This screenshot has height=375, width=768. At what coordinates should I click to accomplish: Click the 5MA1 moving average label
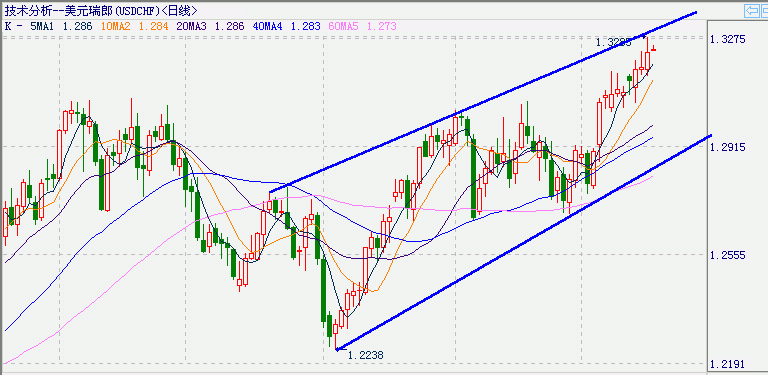(x=43, y=26)
